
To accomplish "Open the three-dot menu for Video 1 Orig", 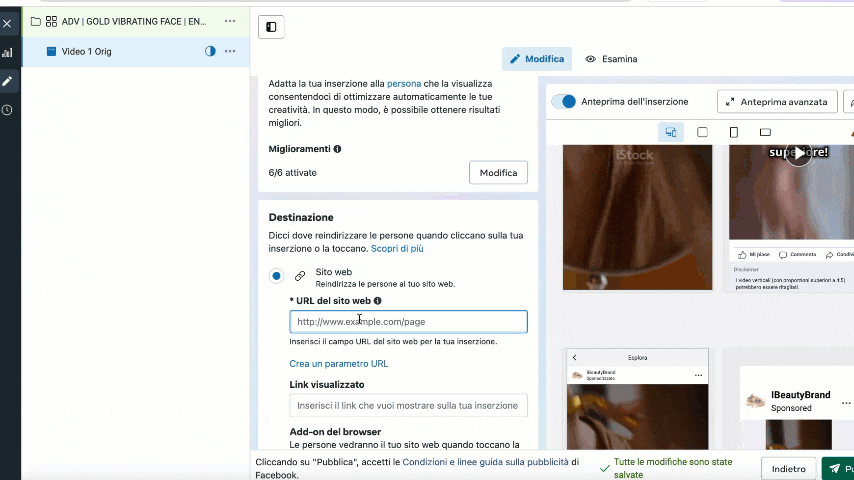I will 230,51.
